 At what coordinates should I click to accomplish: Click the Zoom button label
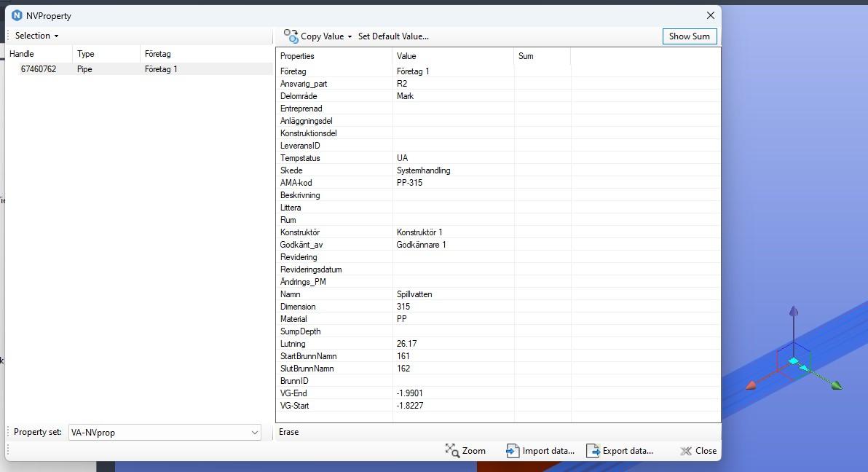click(474, 451)
